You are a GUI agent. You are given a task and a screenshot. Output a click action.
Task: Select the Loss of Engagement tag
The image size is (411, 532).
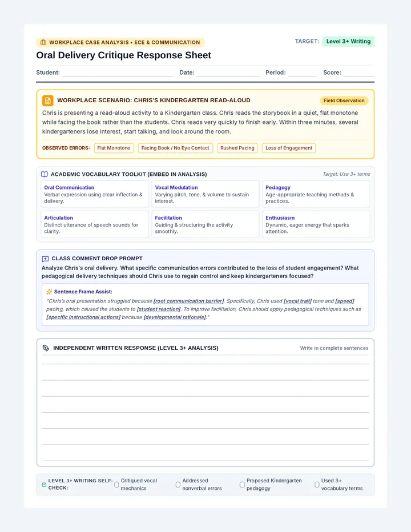pos(289,148)
